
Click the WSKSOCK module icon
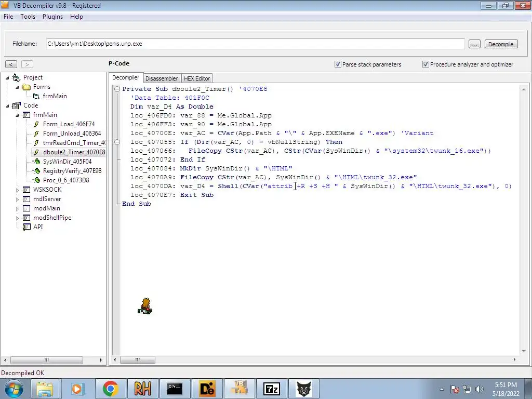[26, 190]
